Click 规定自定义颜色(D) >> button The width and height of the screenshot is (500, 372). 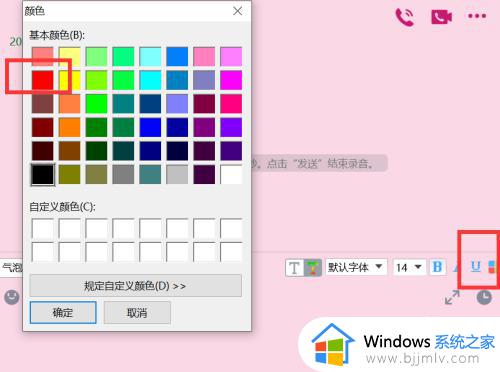(135, 286)
